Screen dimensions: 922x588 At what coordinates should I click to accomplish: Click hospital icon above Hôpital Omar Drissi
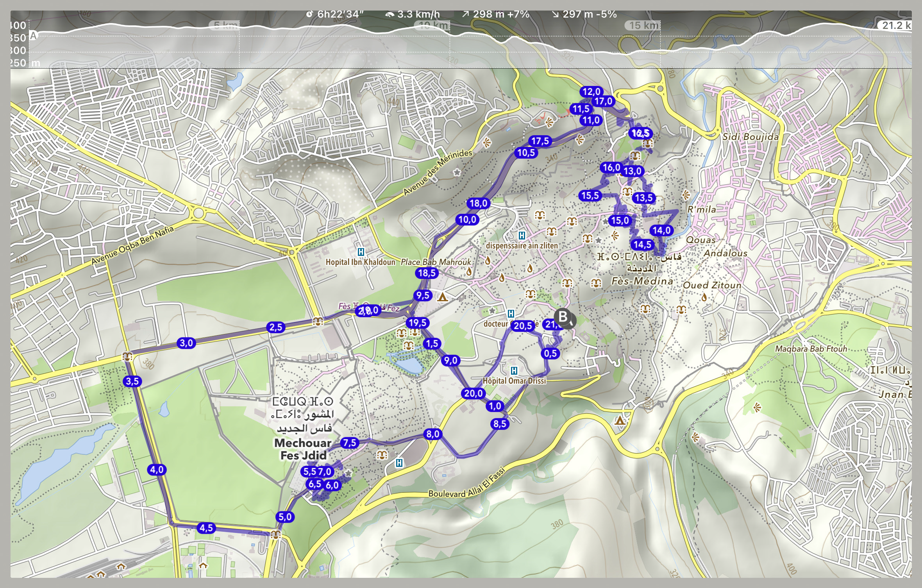coord(514,370)
